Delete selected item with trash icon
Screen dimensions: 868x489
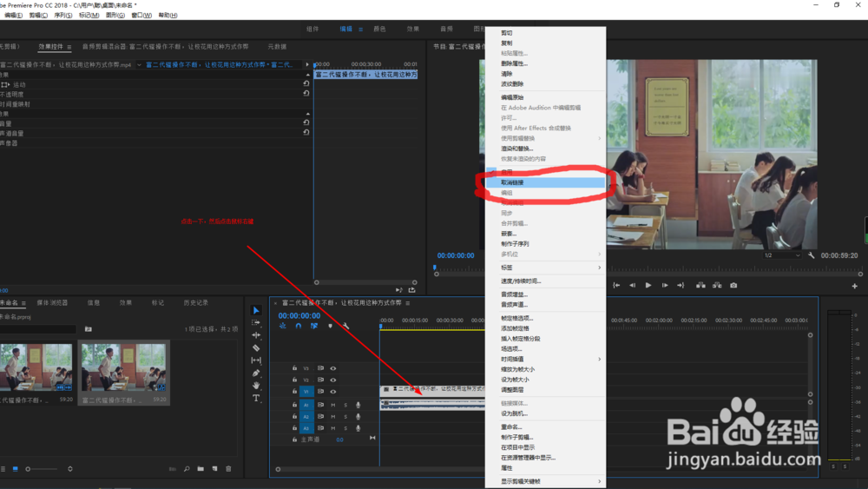tap(228, 468)
